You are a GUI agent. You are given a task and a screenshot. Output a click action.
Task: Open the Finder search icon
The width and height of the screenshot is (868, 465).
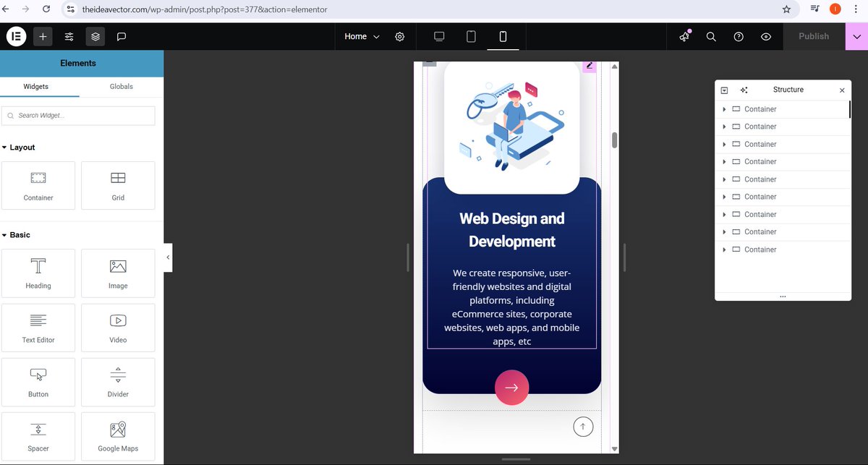click(x=711, y=36)
